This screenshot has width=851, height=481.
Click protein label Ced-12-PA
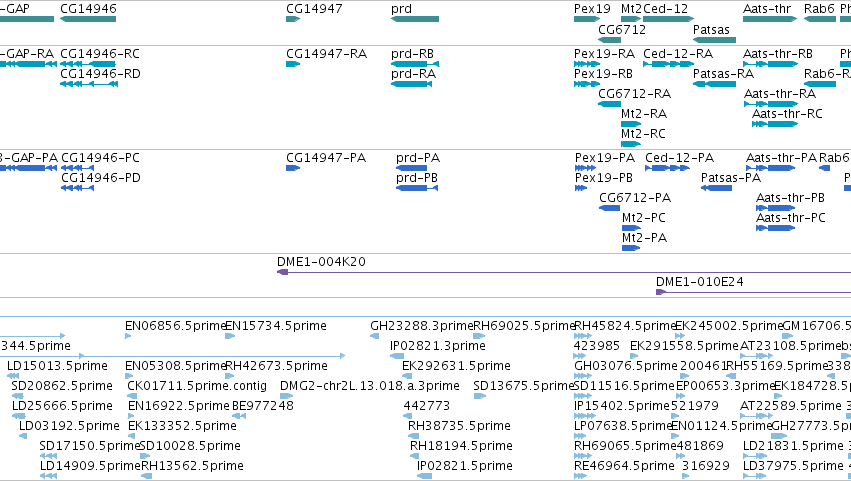[x=679, y=157]
